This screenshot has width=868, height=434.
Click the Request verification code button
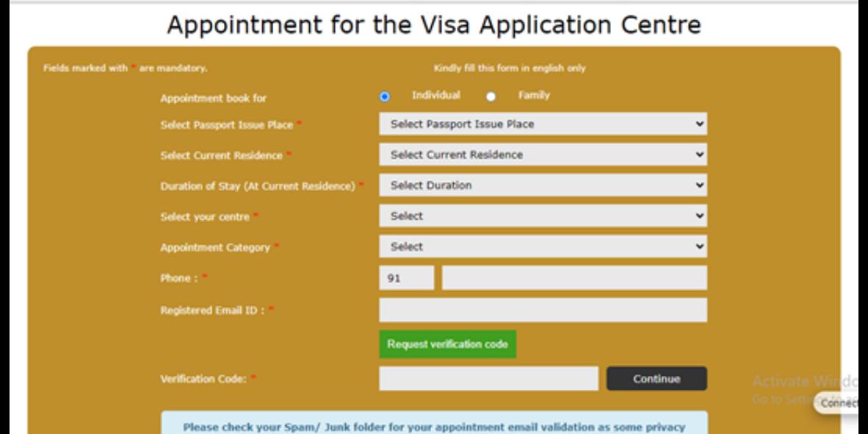point(447,342)
